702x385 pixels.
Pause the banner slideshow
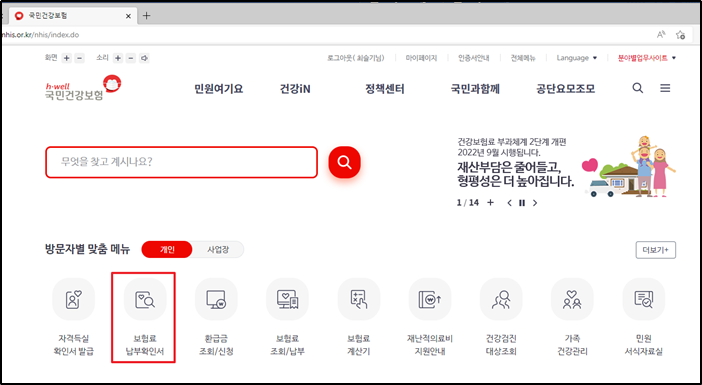pos(522,203)
